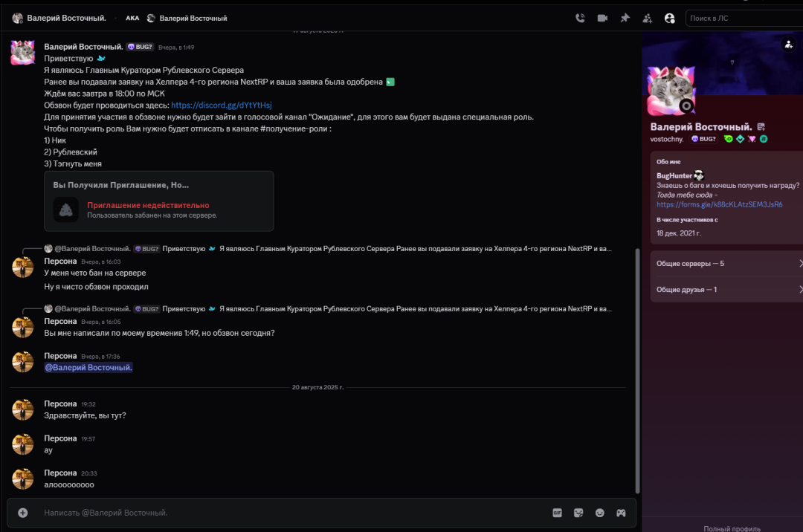803x532 pixels.
Task: Open the sticker picker
Action: point(578,513)
